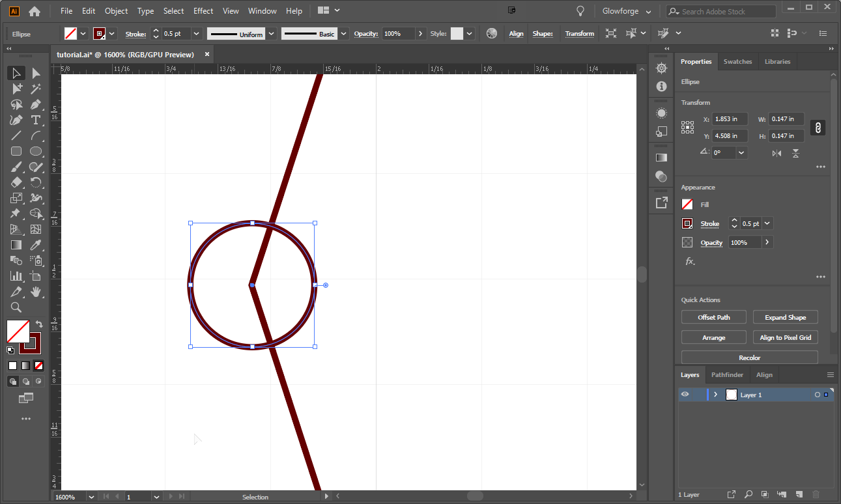Select the Hand tool

36,292
